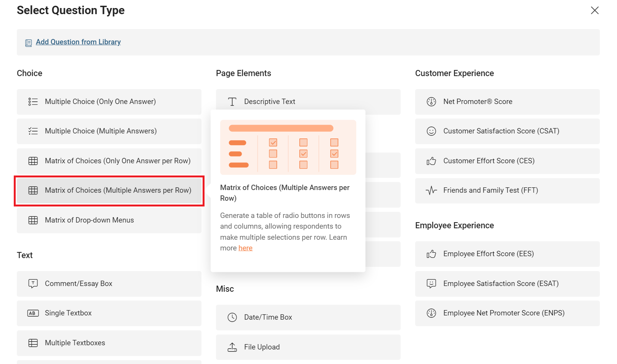Click the radio list icon for single-answer choice
Image resolution: width=617 pixels, height=364 pixels.
(33, 102)
